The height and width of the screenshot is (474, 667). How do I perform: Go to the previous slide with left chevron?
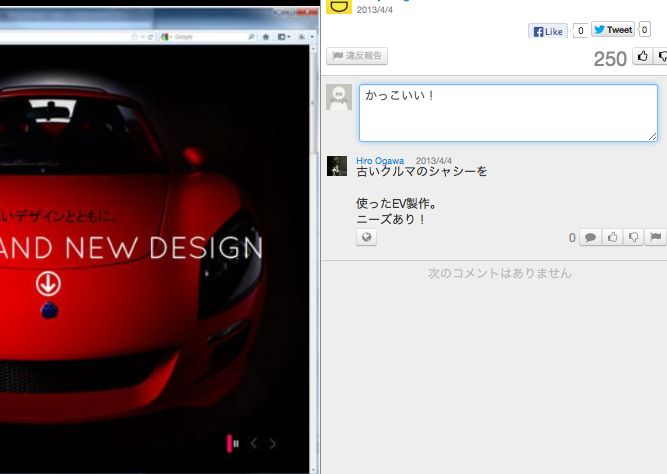[x=254, y=443]
